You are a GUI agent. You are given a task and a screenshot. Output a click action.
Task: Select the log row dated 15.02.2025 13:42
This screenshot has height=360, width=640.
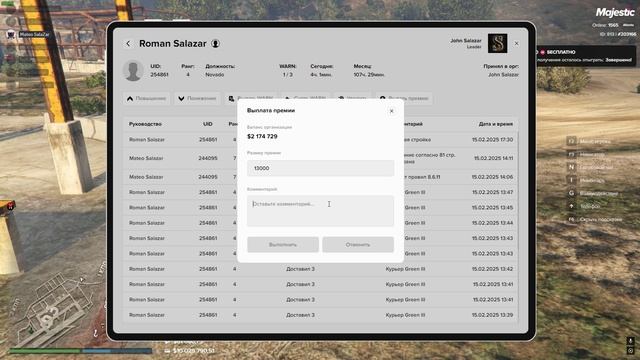pyautogui.click(x=320, y=269)
